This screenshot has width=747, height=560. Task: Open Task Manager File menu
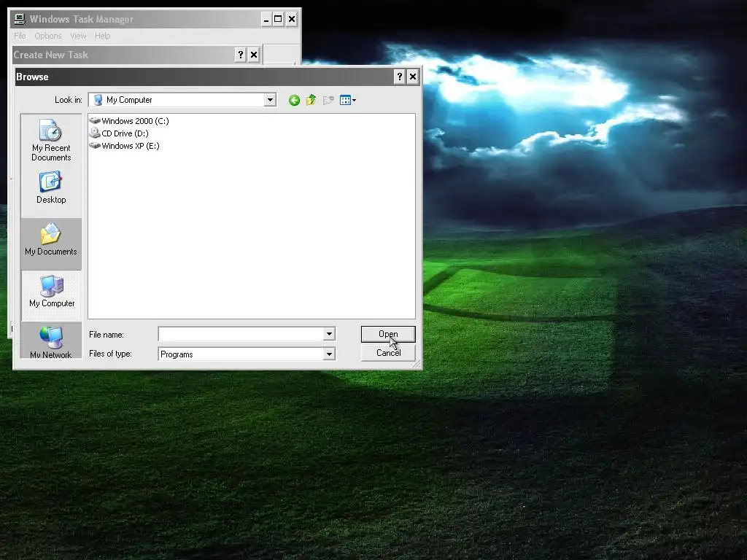pyautogui.click(x=20, y=36)
